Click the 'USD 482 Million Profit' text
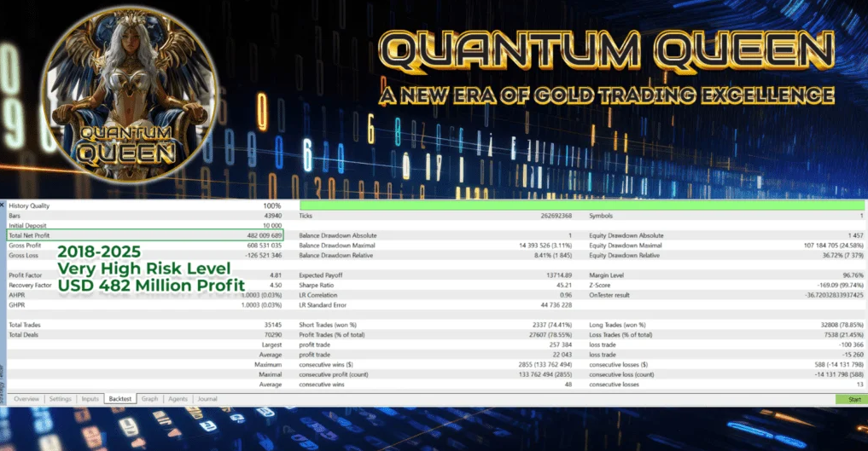The height and width of the screenshot is (451, 868). click(x=151, y=286)
